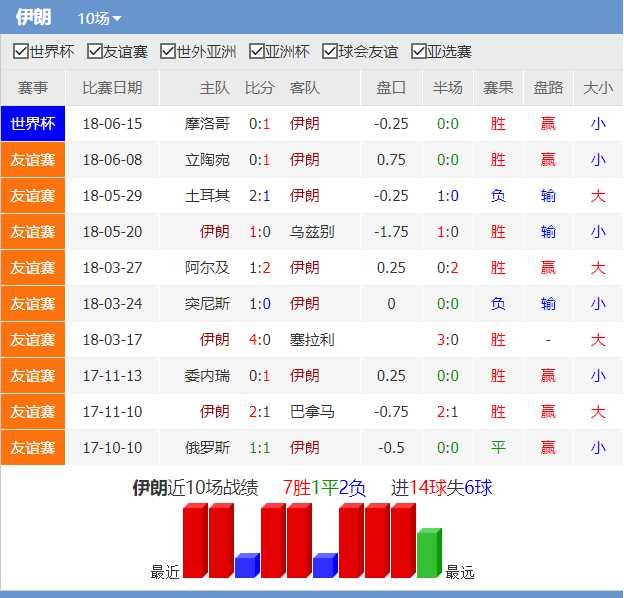Click the first red bar beside 最近

[195, 541]
